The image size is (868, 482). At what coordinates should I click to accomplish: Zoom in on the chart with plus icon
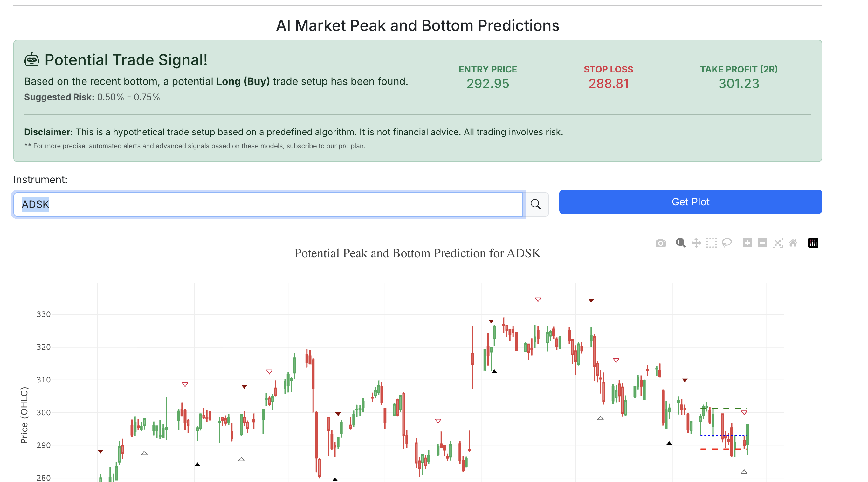[x=747, y=243]
